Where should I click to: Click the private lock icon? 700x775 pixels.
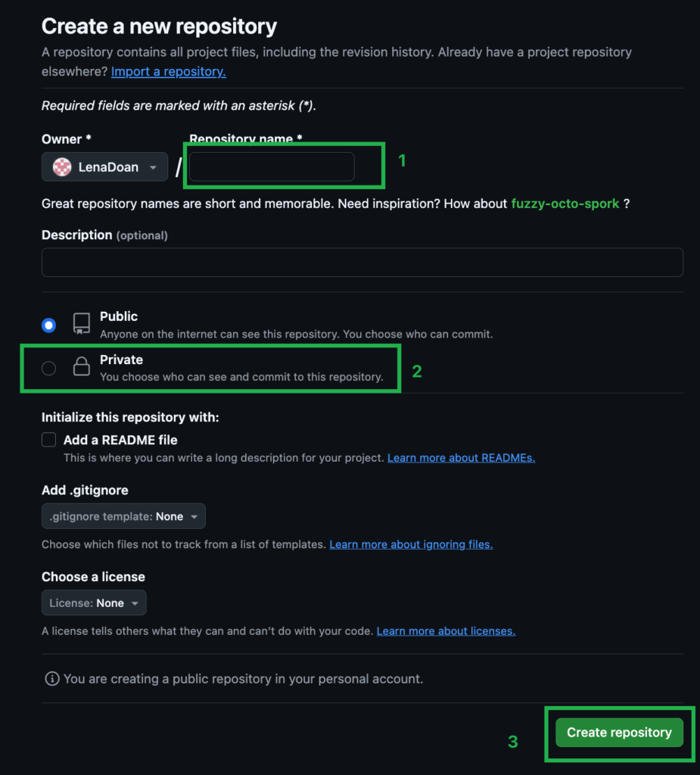click(82, 366)
